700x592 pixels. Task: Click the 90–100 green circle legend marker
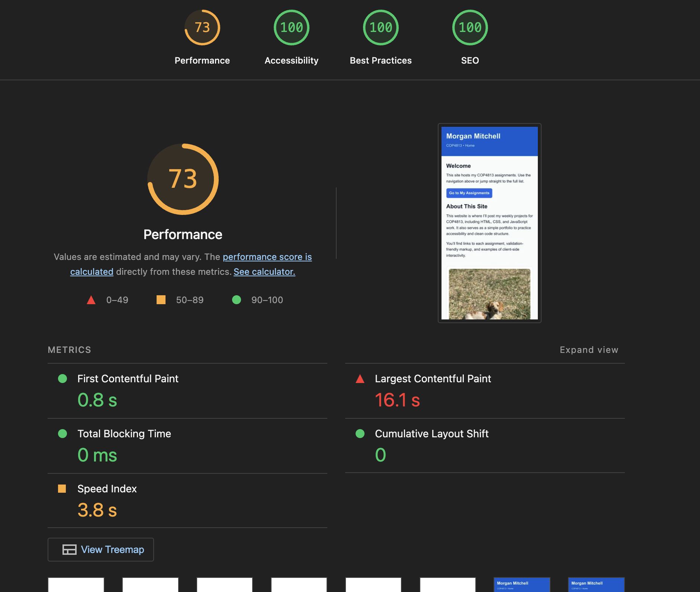click(x=237, y=300)
